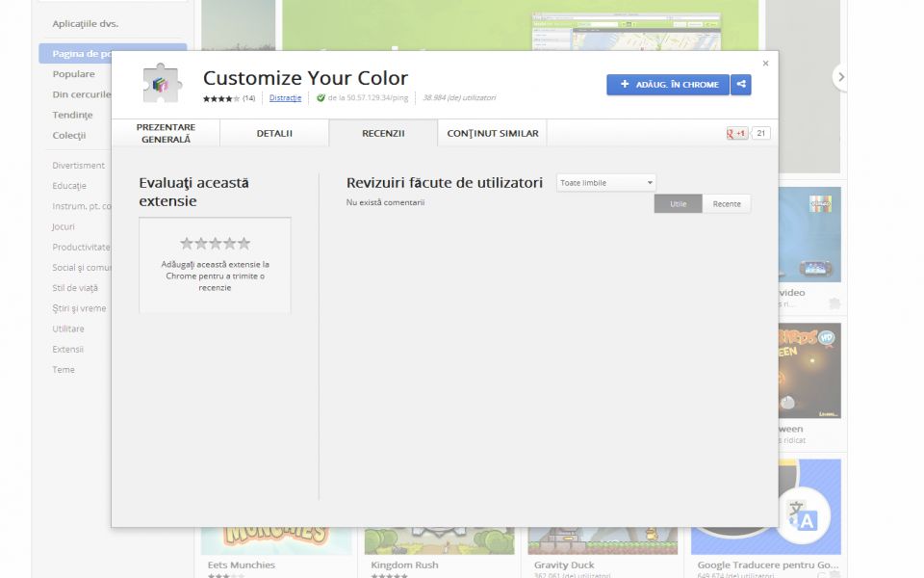Image resolution: width=924 pixels, height=578 pixels.
Task: Click the extension's star rating in the header
Action: click(x=220, y=98)
